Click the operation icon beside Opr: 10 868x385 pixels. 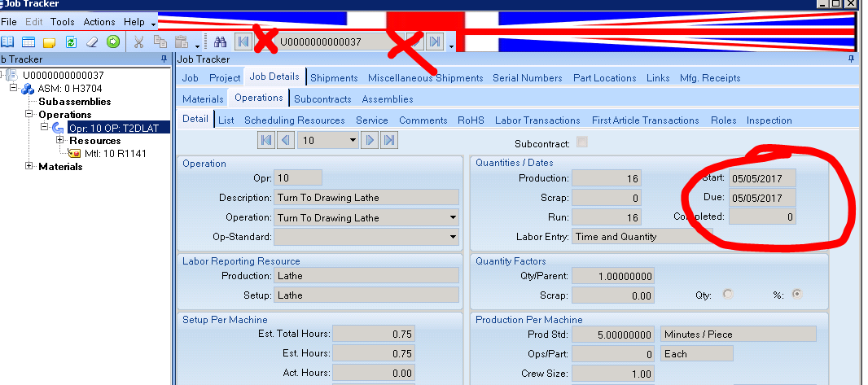[x=58, y=129]
